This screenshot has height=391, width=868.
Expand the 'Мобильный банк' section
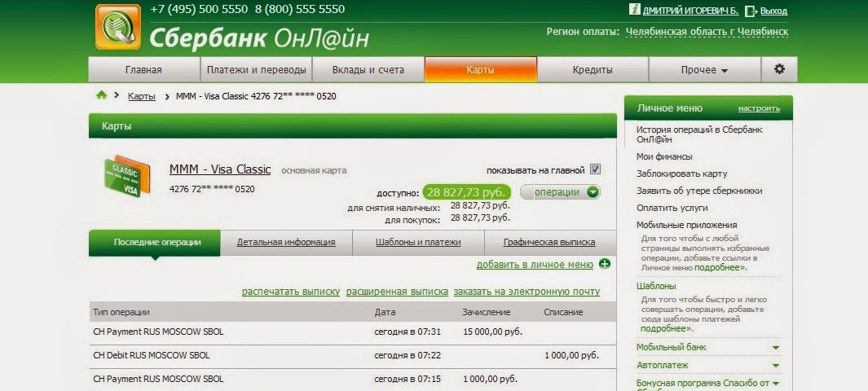pyautogui.click(x=776, y=348)
